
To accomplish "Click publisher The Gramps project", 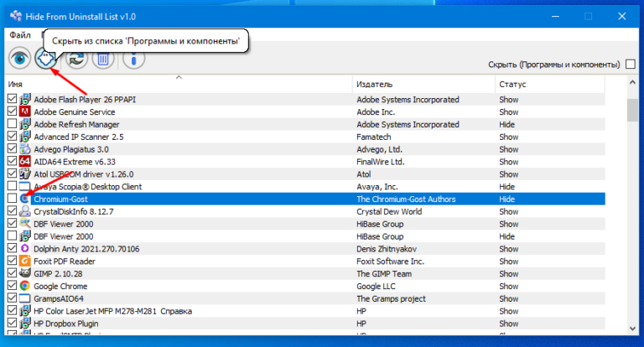I will click(391, 298).
